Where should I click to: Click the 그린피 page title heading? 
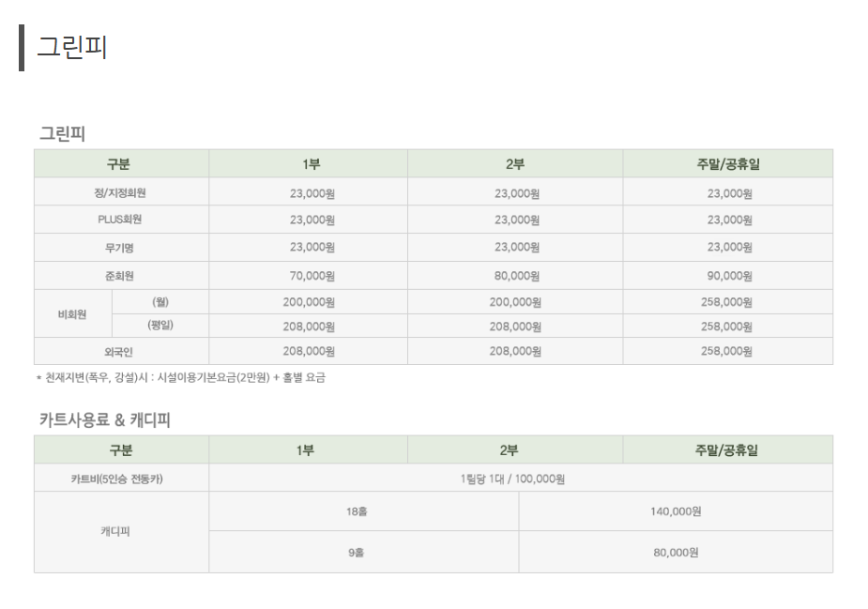(71, 47)
